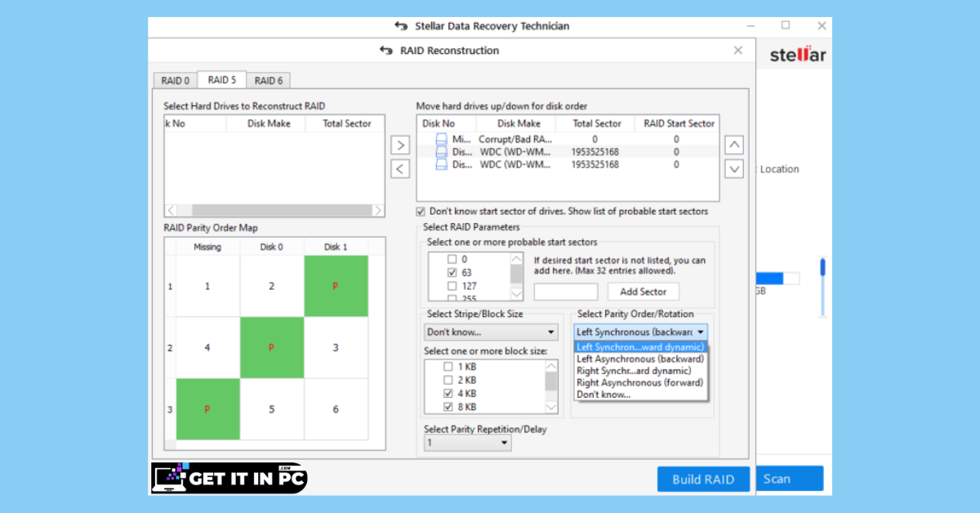
Task: Click parity map cell numbered 5
Action: 271,409
